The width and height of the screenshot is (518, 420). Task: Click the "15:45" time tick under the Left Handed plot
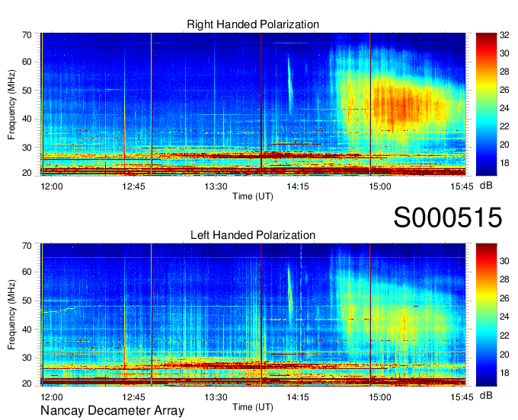(462, 396)
